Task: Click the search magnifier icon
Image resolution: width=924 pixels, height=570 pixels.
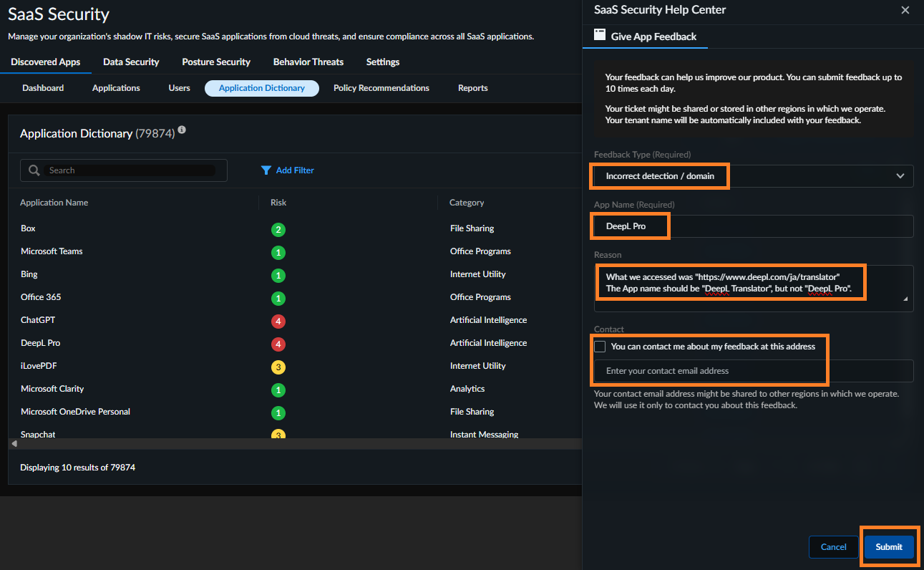Action: pyautogui.click(x=34, y=170)
